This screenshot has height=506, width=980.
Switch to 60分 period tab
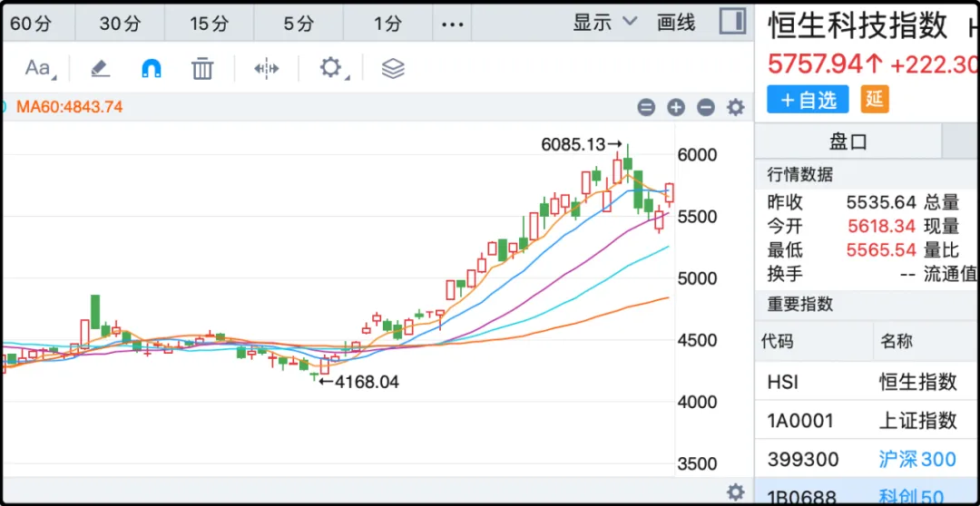tap(32, 24)
